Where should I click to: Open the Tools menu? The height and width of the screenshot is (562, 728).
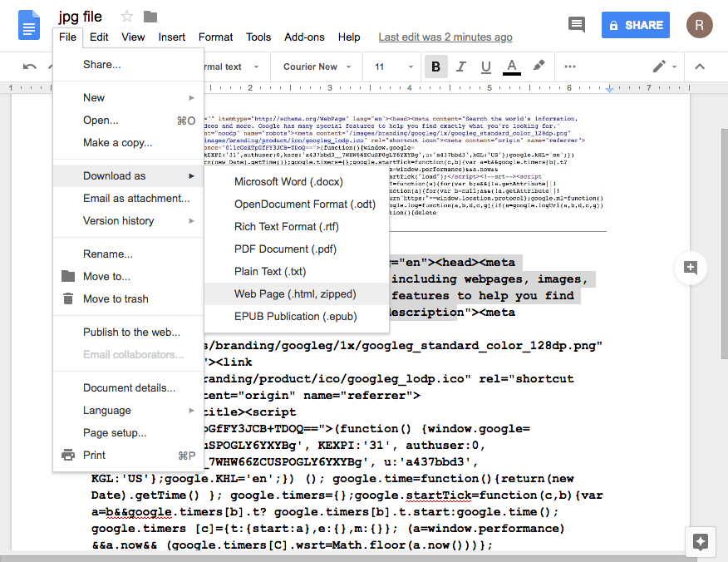pos(258,37)
